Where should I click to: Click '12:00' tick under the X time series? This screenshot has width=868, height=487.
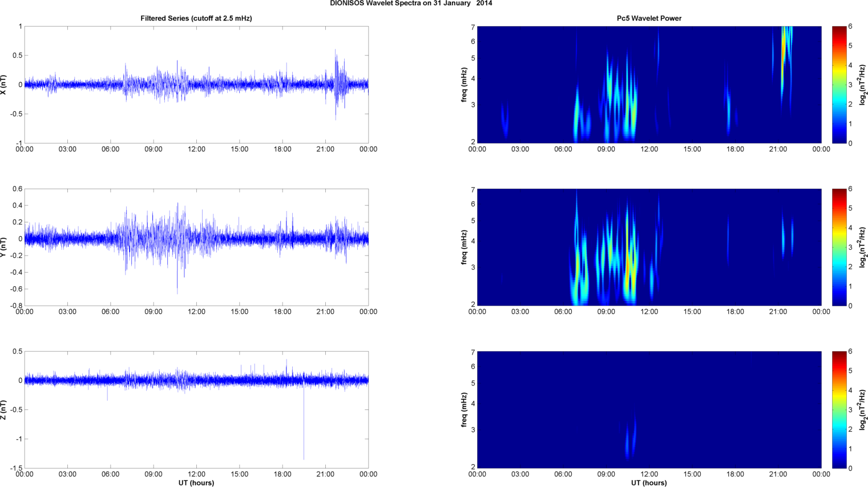196,149
